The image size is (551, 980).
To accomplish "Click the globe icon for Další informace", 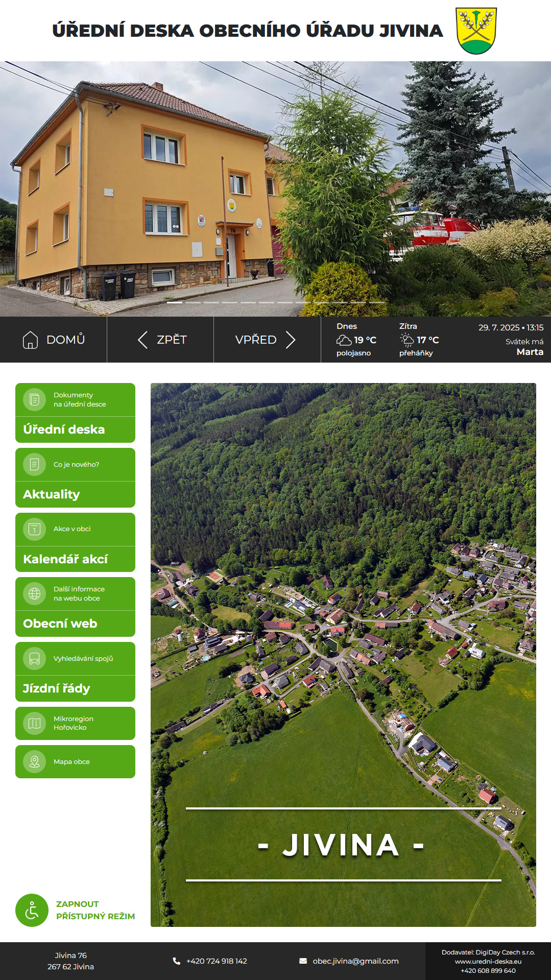I will (x=34, y=593).
